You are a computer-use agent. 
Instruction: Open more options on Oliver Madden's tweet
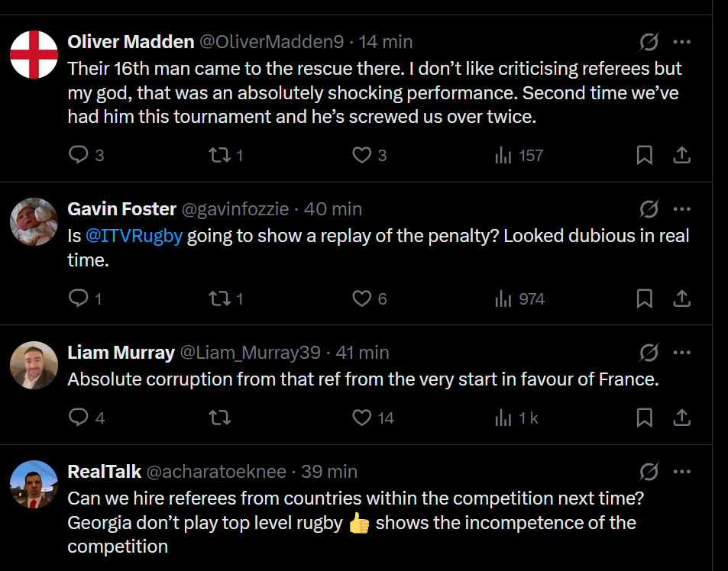click(681, 42)
